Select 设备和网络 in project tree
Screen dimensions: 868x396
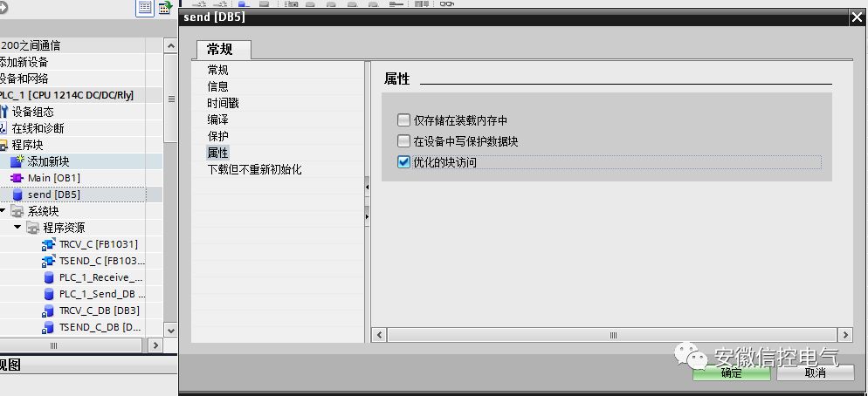24,79
